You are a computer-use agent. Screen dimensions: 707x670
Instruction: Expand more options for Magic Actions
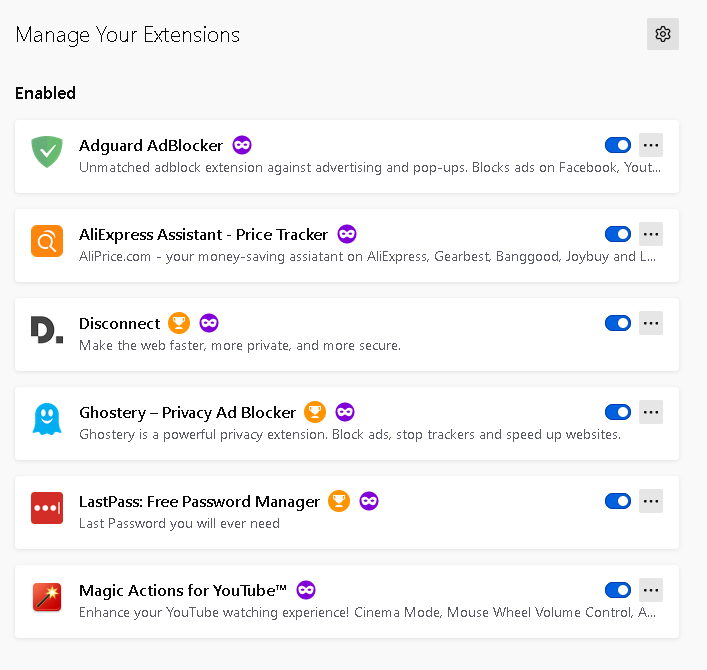[x=651, y=590]
